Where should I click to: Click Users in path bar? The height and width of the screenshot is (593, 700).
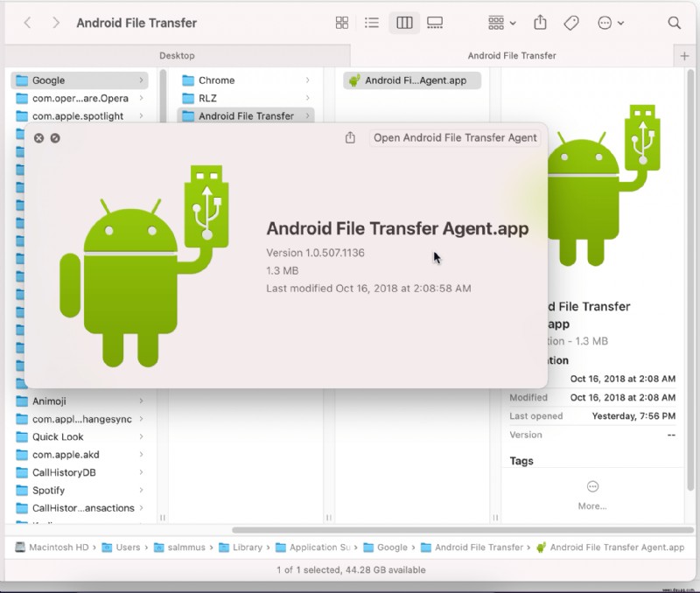pyautogui.click(x=121, y=548)
